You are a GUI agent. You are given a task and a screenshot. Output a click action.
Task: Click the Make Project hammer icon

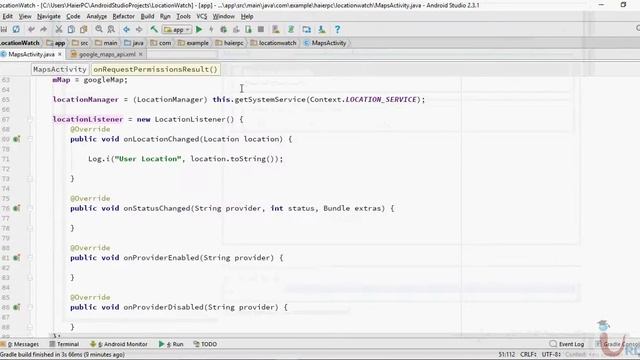coord(154,29)
